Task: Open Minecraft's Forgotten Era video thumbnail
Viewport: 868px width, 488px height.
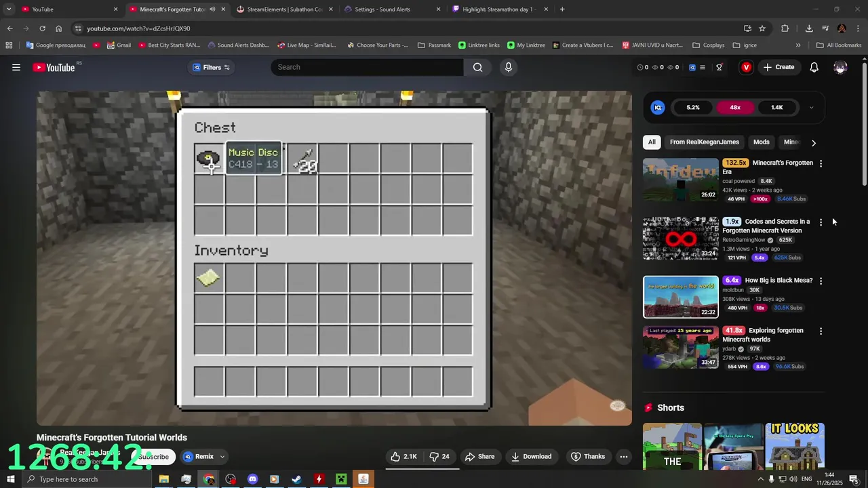Action: [x=681, y=180]
